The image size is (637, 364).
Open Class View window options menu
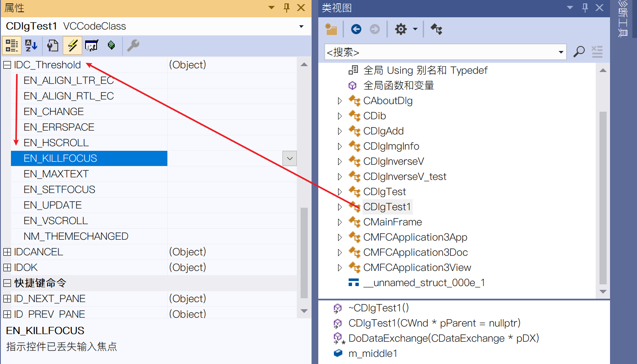(570, 8)
